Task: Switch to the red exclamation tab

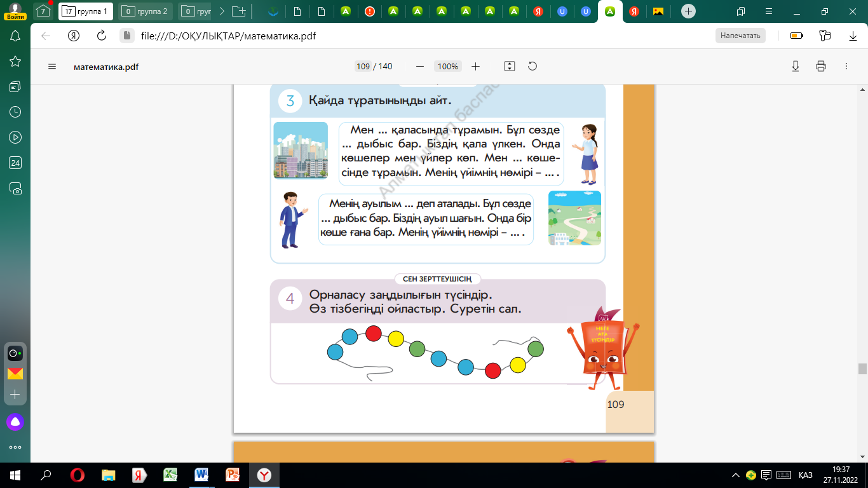Action: coord(370,11)
